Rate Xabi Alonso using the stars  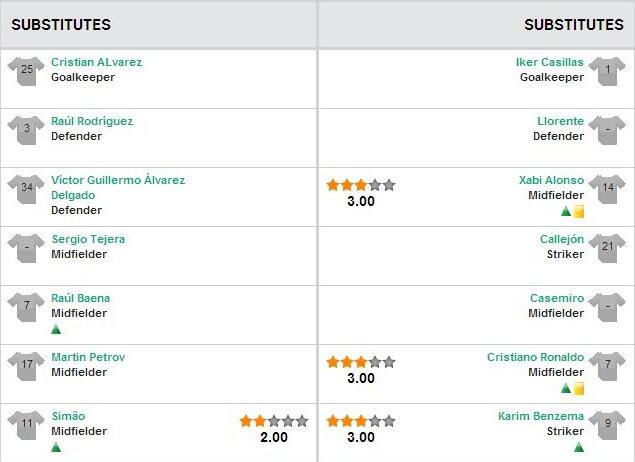[360, 185]
